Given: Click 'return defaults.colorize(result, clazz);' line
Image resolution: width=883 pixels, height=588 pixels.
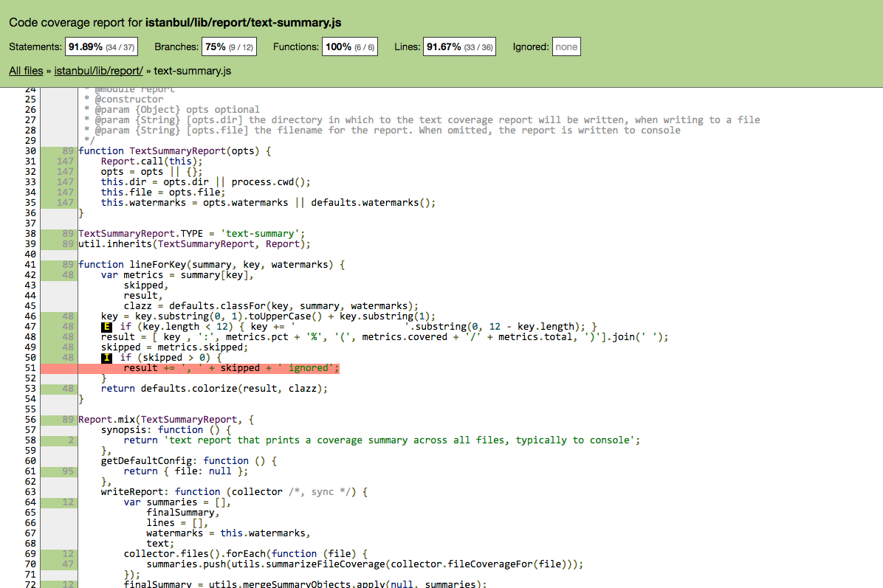Looking at the screenshot, I should tap(214, 389).
